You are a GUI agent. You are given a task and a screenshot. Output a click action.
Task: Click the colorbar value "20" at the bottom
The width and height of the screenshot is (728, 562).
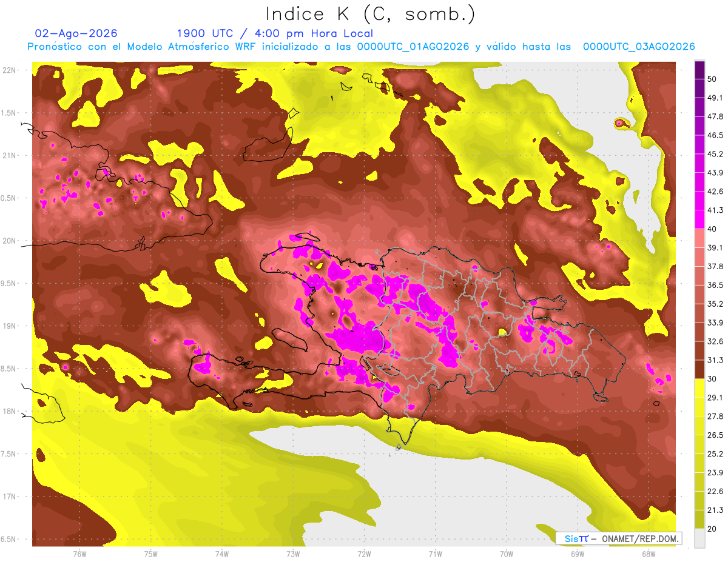click(x=713, y=528)
